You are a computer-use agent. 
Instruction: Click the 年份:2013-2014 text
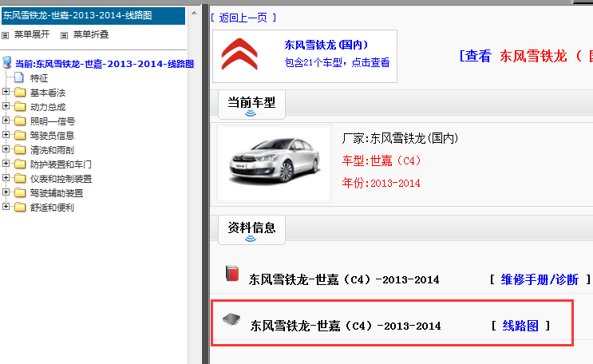click(381, 183)
